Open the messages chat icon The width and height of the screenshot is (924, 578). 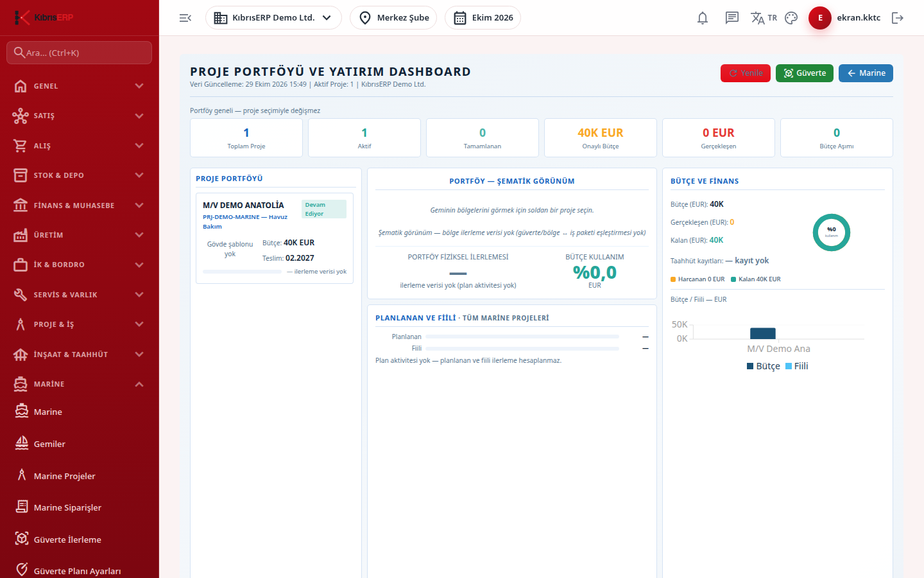[732, 18]
